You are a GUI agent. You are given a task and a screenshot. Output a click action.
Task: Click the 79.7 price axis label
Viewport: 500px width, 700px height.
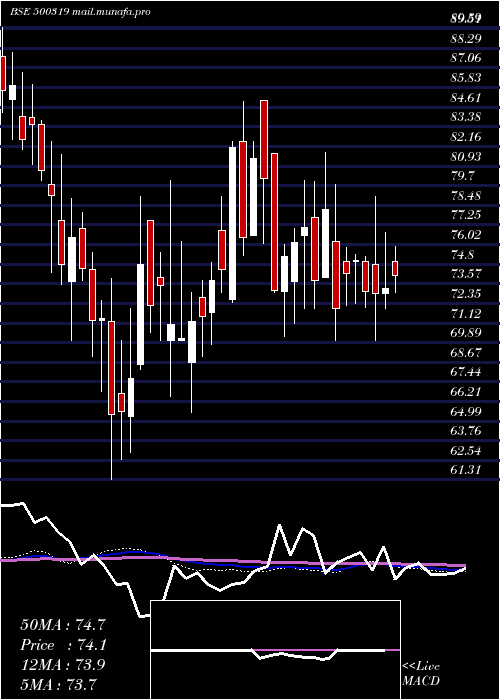tap(462, 176)
